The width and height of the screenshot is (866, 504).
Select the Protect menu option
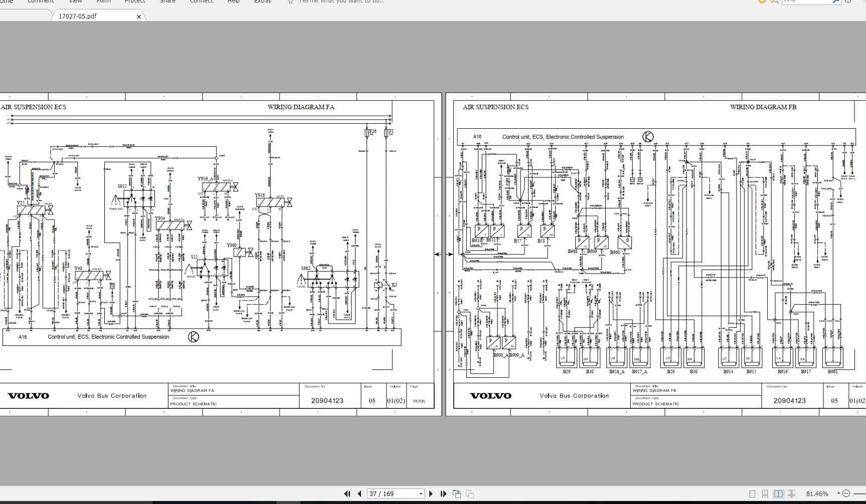click(x=135, y=2)
